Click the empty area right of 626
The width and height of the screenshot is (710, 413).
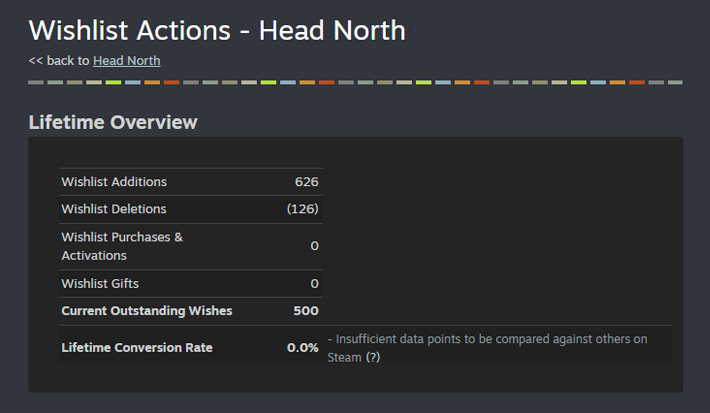[x=500, y=182]
